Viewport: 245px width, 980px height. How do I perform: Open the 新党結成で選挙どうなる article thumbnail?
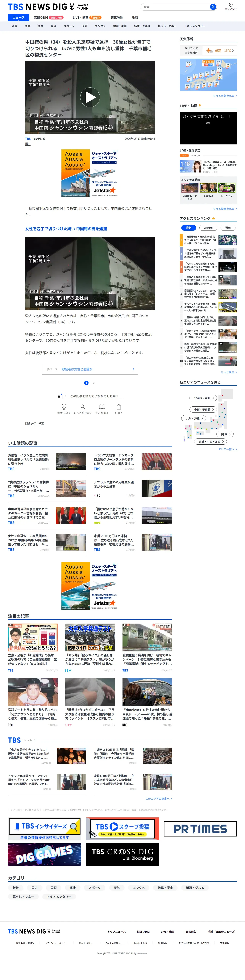[x=33, y=637]
